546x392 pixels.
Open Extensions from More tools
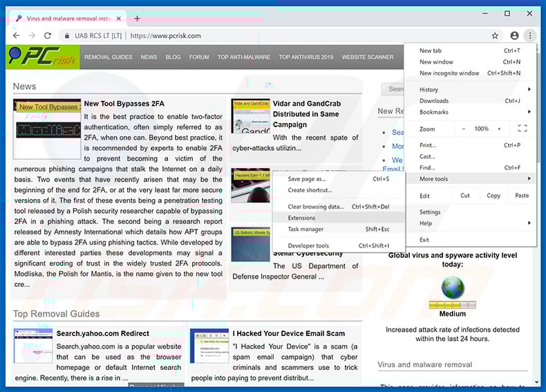pyautogui.click(x=339, y=218)
